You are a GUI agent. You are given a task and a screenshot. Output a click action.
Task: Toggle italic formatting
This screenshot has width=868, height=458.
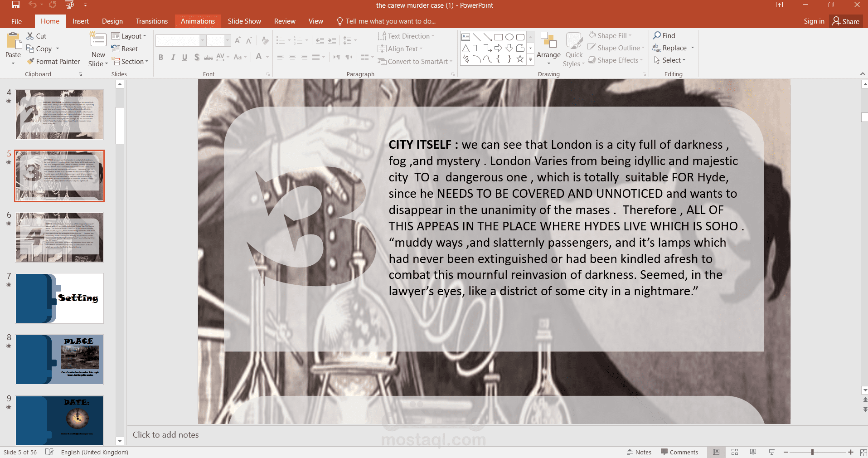click(x=173, y=57)
